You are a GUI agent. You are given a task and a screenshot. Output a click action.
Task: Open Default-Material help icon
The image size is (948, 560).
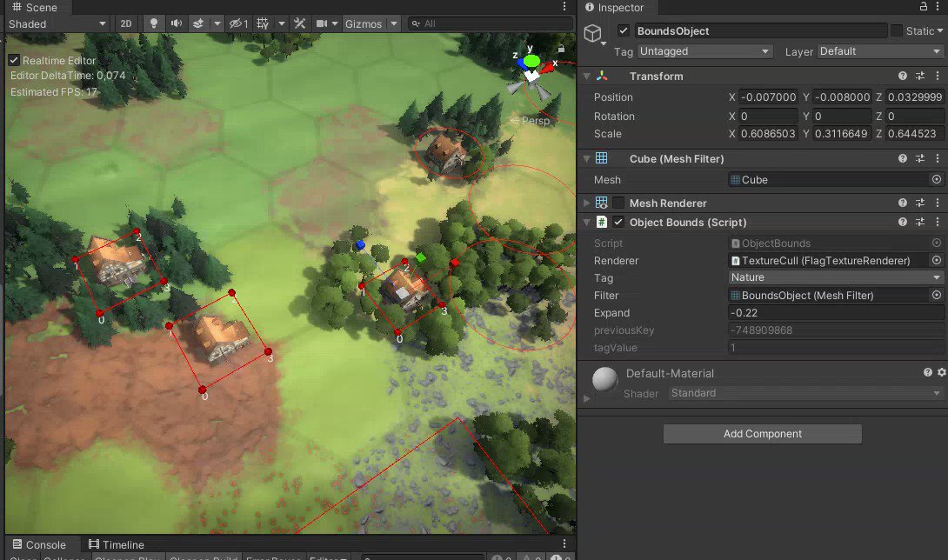(x=928, y=372)
